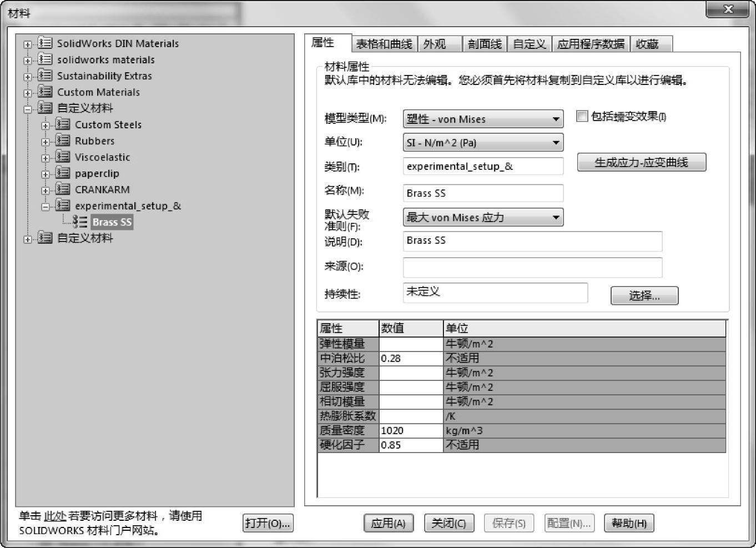756x548 pixels.
Task: Click the 类别 field with experimental_setup_&
Action: tap(483, 166)
